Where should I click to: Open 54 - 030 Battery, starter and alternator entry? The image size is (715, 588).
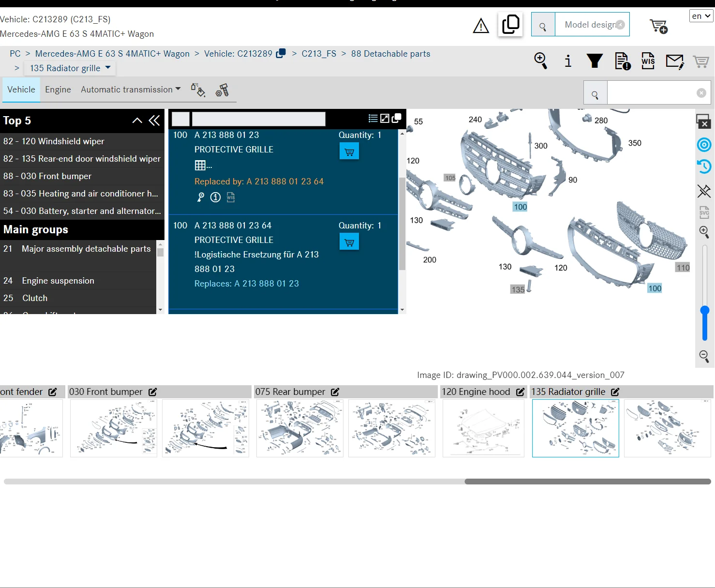point(82,211)
